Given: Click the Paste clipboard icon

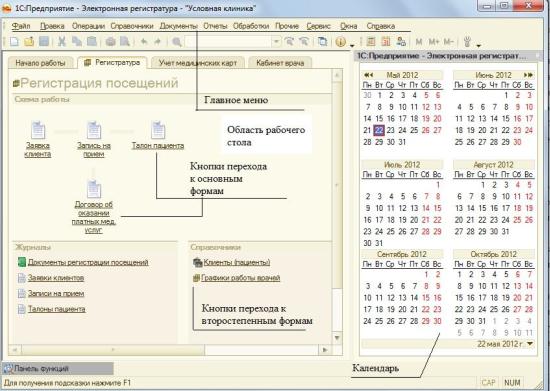Looking at the screenshot, I should pyautogui.click(x=92, y=42).
